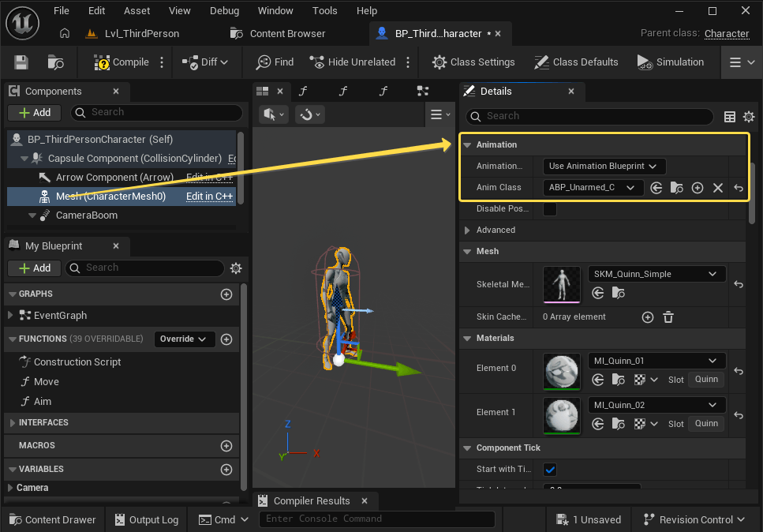Open the SKM_Quinn_Simple mesh dropdown
Image resolution: width=763 pixels, height=532 pixels.
click(x=656, y=274)
